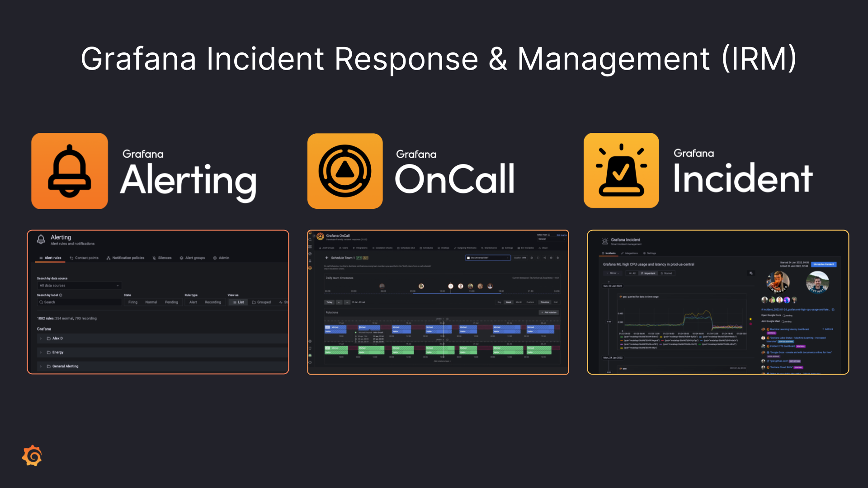Open the Machine Learning latency dashboard link
Image resolution: width=868 pixels, height=488 pixels.
[x=790, y=329]
